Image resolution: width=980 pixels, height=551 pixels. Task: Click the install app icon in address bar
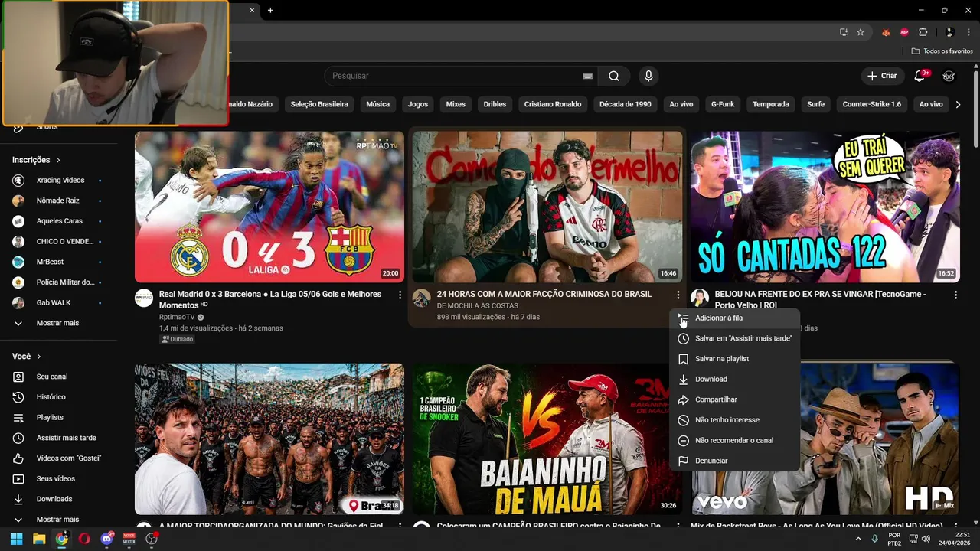[844, 32]
